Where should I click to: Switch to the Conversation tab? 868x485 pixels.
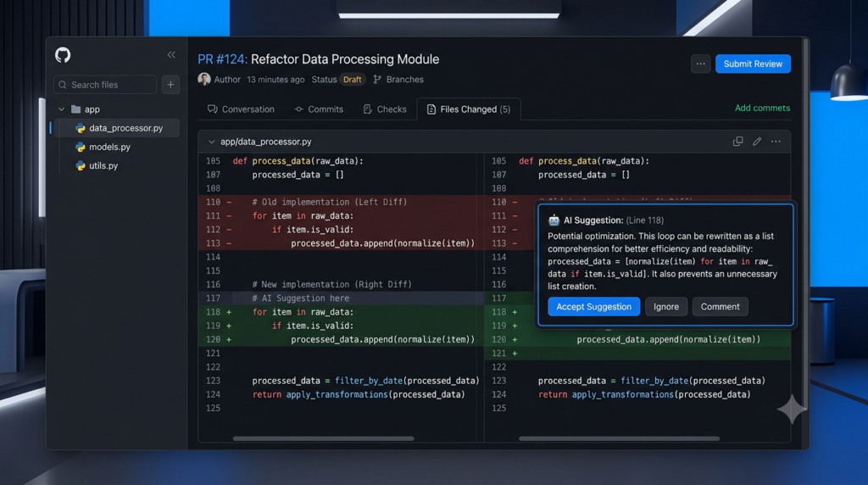point(241,109)
